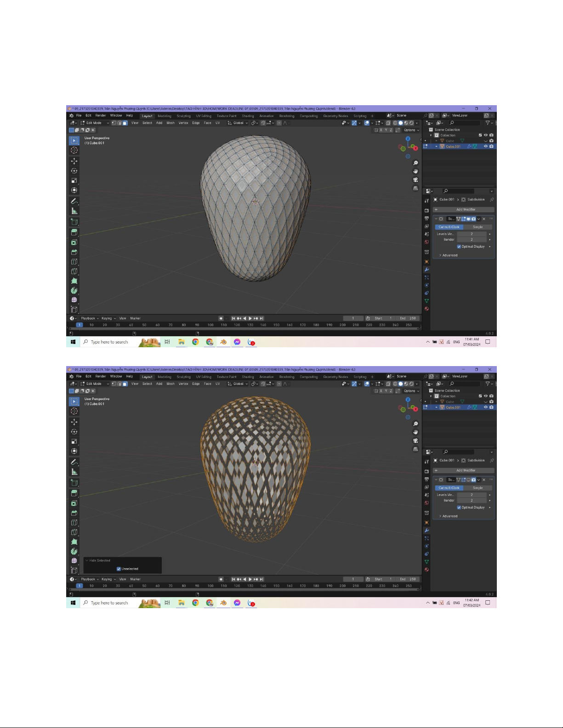Click Add Modifier button in the top screenshot
This screenshot has height=728, width=563.
pyautogui.click(x=465, y=209)
